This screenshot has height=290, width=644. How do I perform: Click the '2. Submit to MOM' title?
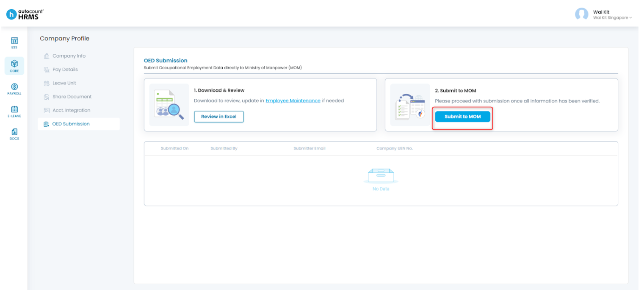point(456,91)
